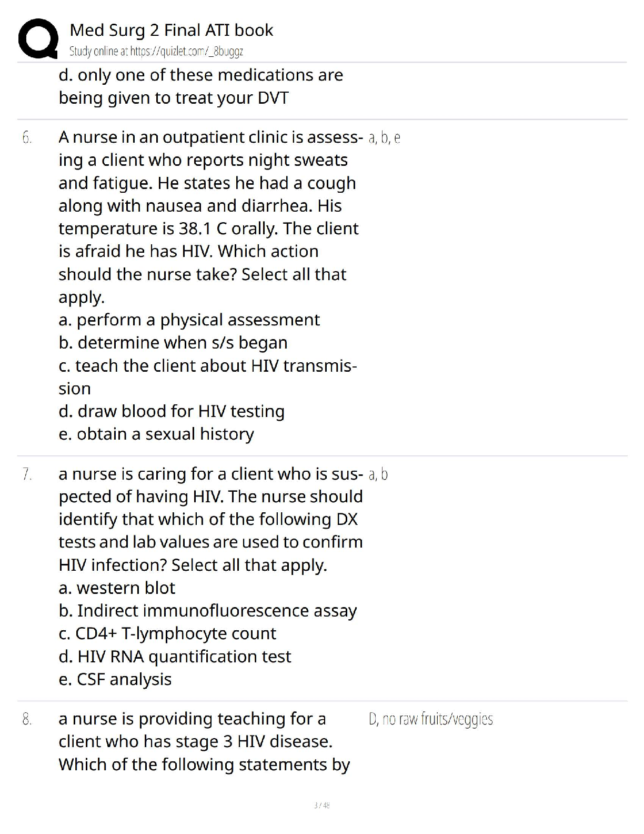The width and height of the screenshot is (644, 834).
Task: Click option c. CD4+ T-lymphocyte count
Action: click(x=167, y=633)
